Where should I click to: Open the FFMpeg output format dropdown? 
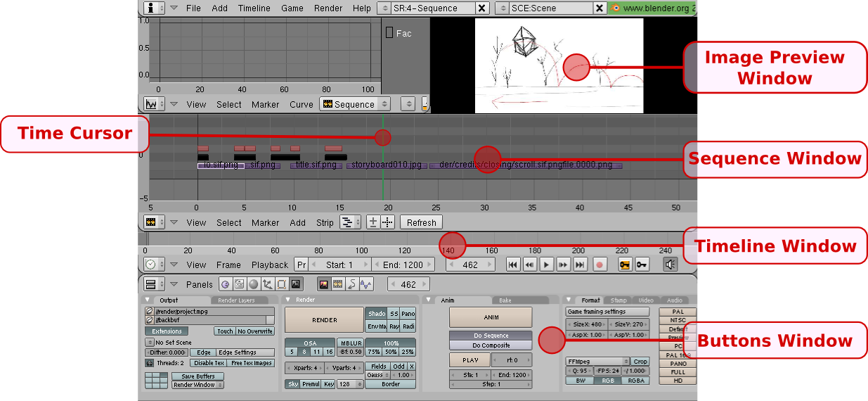click(x=598, y=361)
